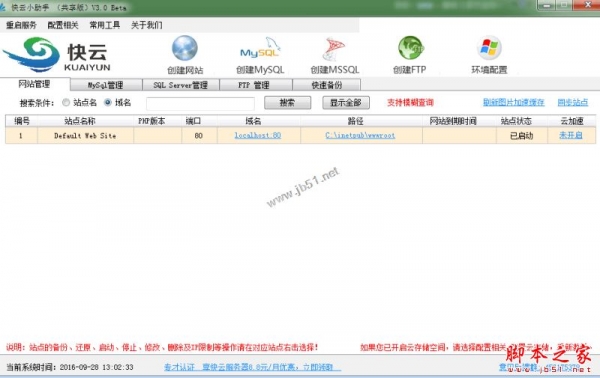The height and width of the screenshot is (378, 600).
Task: Open the 配置相关 menu
Action: coord(63,25)
